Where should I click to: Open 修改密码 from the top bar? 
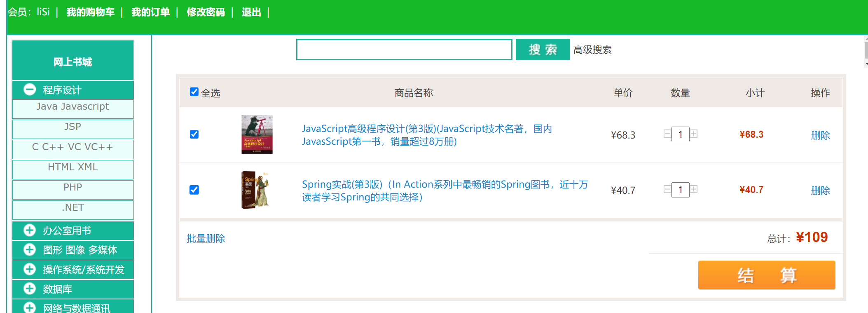pos(206,12)
